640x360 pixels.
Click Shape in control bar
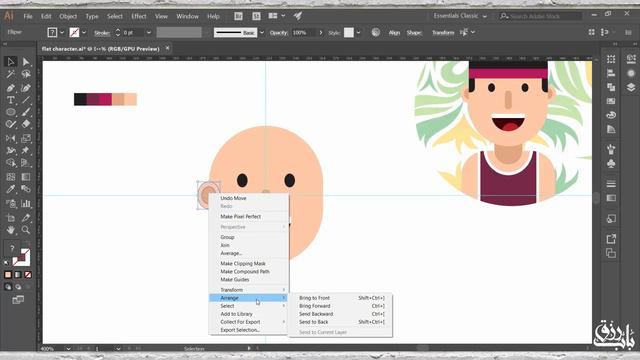[414, 32]
